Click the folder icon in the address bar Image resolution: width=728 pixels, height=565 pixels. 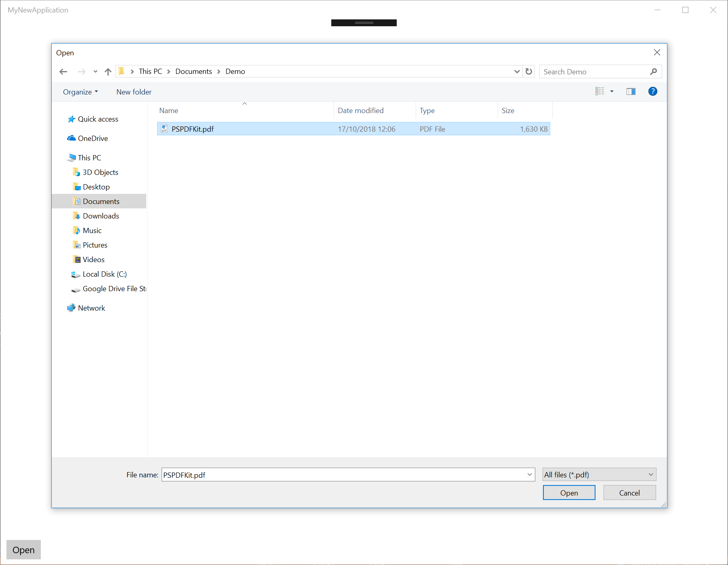[122, 71]
